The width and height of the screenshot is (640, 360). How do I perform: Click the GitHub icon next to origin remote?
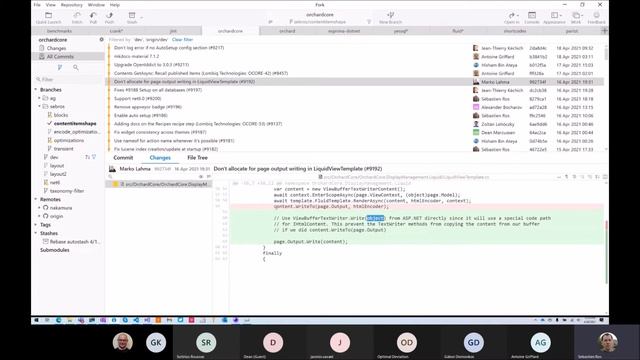[46, 216]
